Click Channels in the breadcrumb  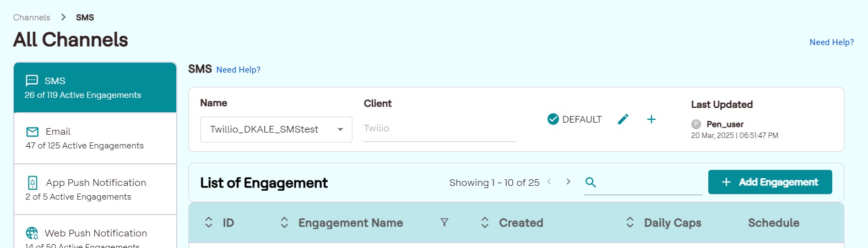(x=31, y=18)
